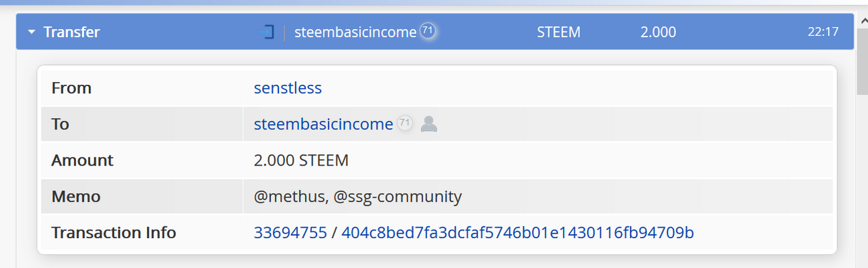Image resolution: width=868 pixels, height=268 pixels.
Task: Click the 2.000 STEEM amount value
Action: [x=301, y=161]
